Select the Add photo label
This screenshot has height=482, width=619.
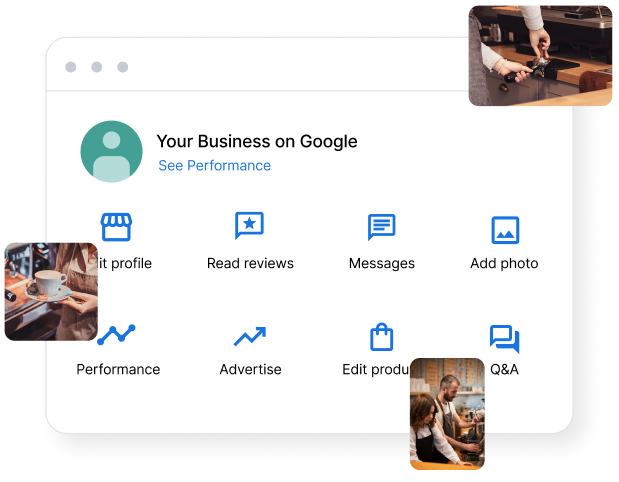point(504,263)
